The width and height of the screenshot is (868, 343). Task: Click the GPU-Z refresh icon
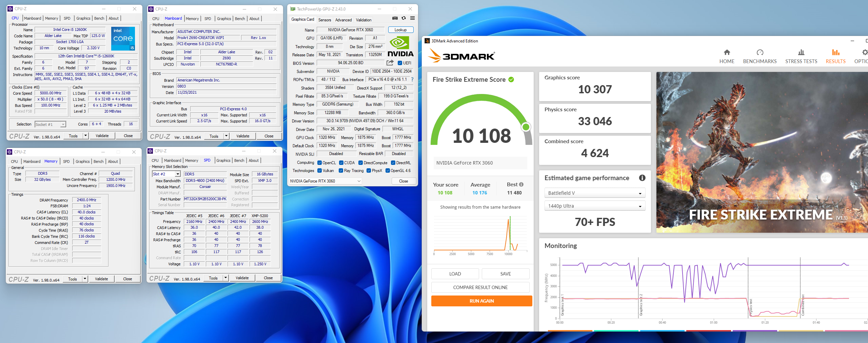point(403,18)
